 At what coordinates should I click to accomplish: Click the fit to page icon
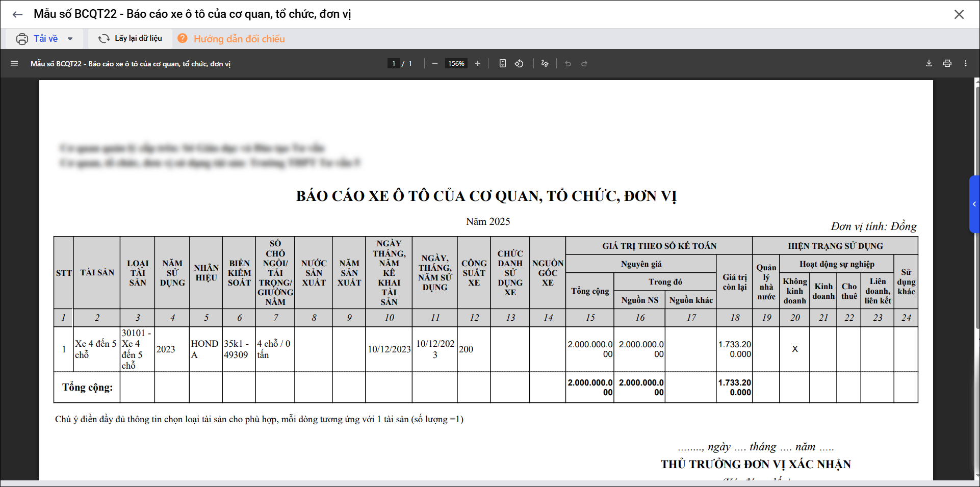click(502, 64)
